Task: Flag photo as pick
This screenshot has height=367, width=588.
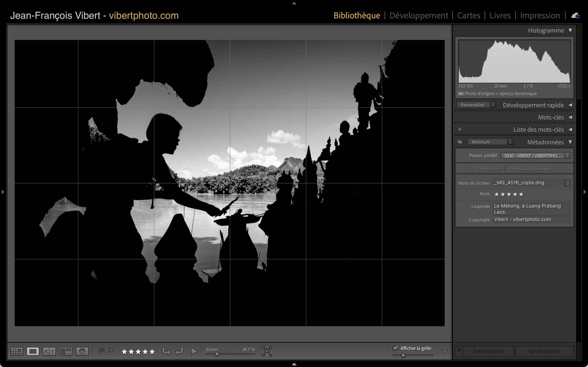Action: click(102, 351)
